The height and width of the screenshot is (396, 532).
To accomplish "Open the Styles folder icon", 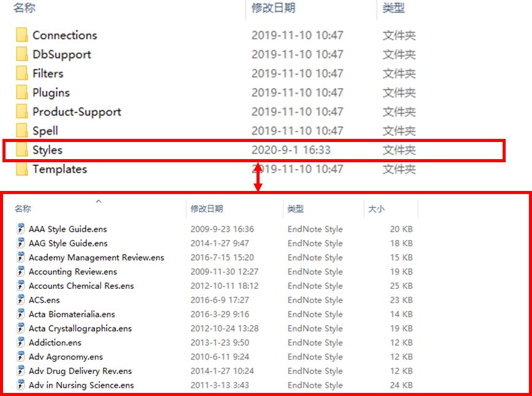I will [22, 150].
